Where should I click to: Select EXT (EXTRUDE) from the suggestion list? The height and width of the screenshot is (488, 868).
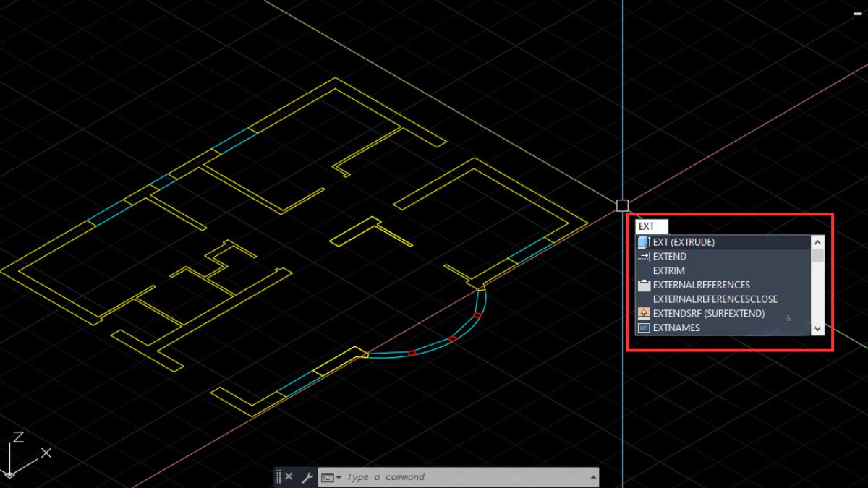tap(723, 242)
